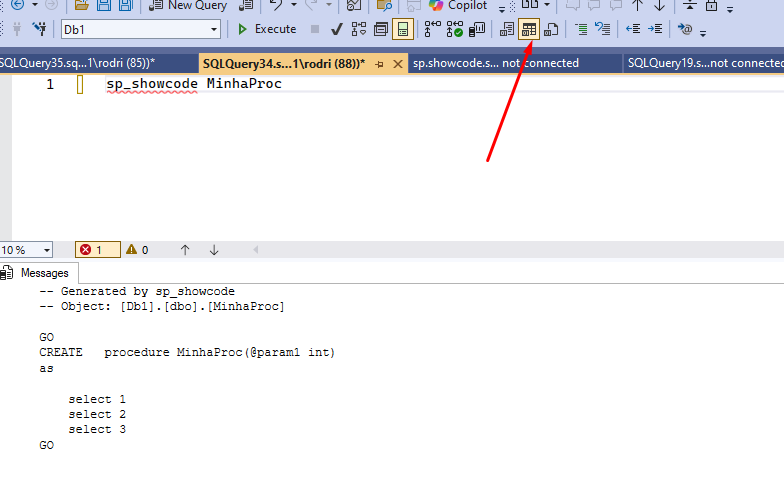Click the Undo icon
Viewport: 784px width, 477px height.
click(276, 5)
